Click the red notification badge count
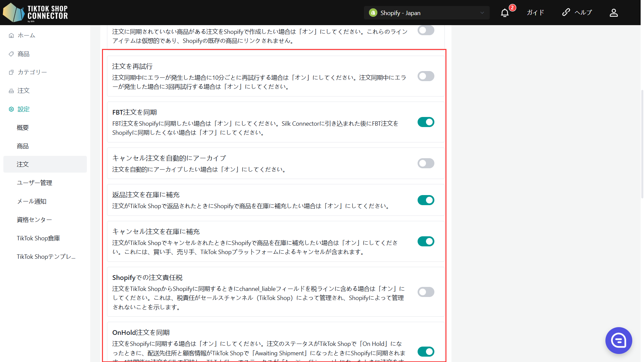 coord(512,7)
